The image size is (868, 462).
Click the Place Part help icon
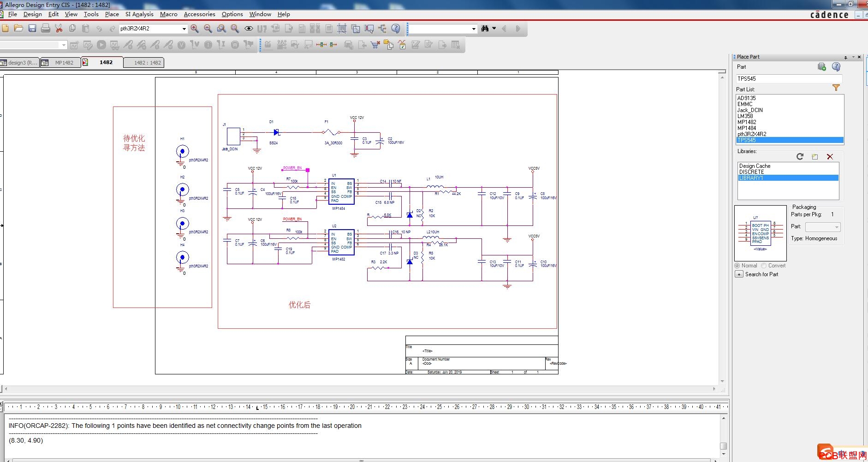836,67
